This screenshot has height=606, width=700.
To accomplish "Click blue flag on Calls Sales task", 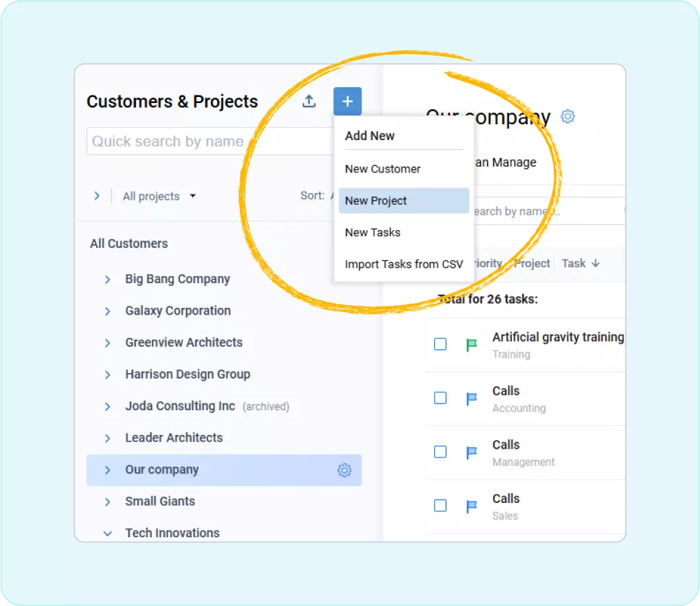I will (x=471, y=506).
